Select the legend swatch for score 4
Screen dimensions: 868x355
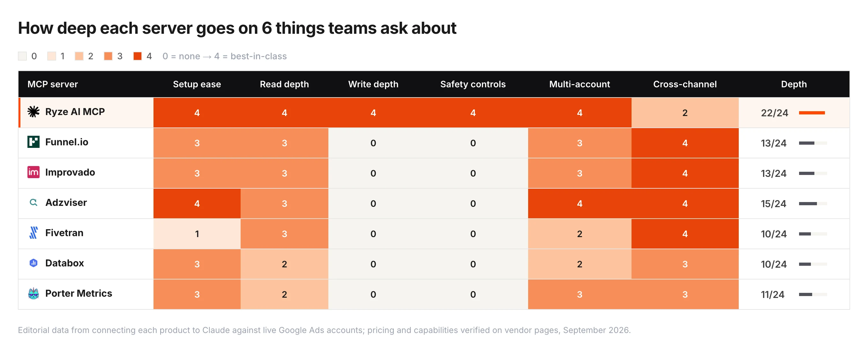coord(138,56)
